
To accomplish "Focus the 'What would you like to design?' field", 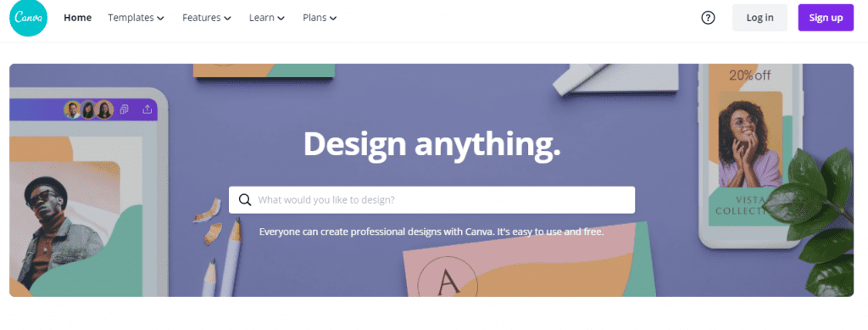I will click(431, 200).
